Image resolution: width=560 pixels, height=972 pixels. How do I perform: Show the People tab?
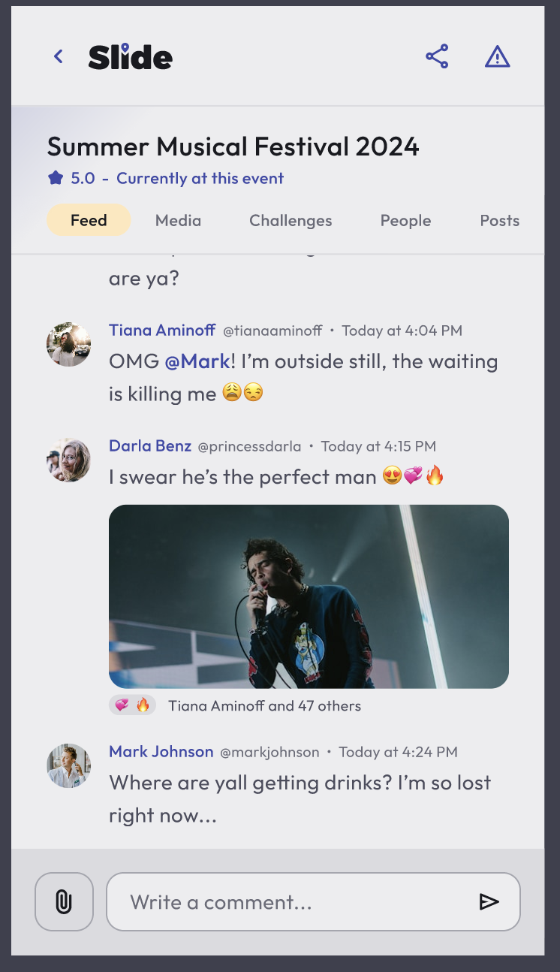click(x=405, y=220)
